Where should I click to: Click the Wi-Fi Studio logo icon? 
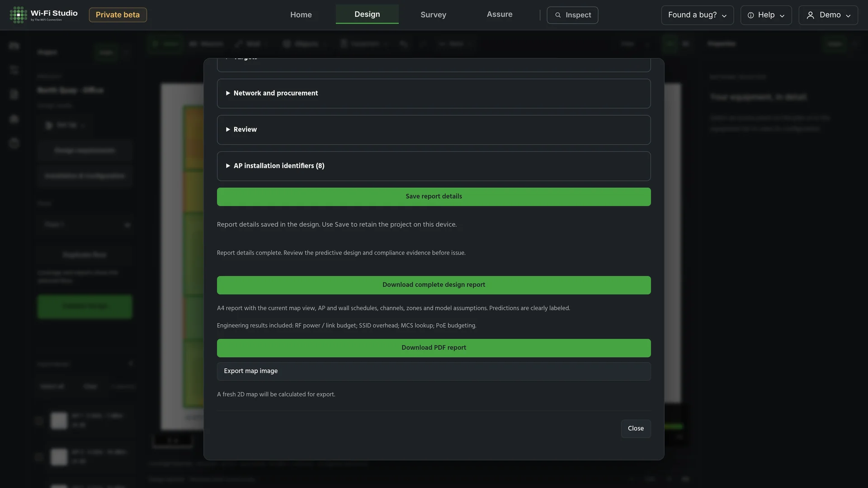19,15
